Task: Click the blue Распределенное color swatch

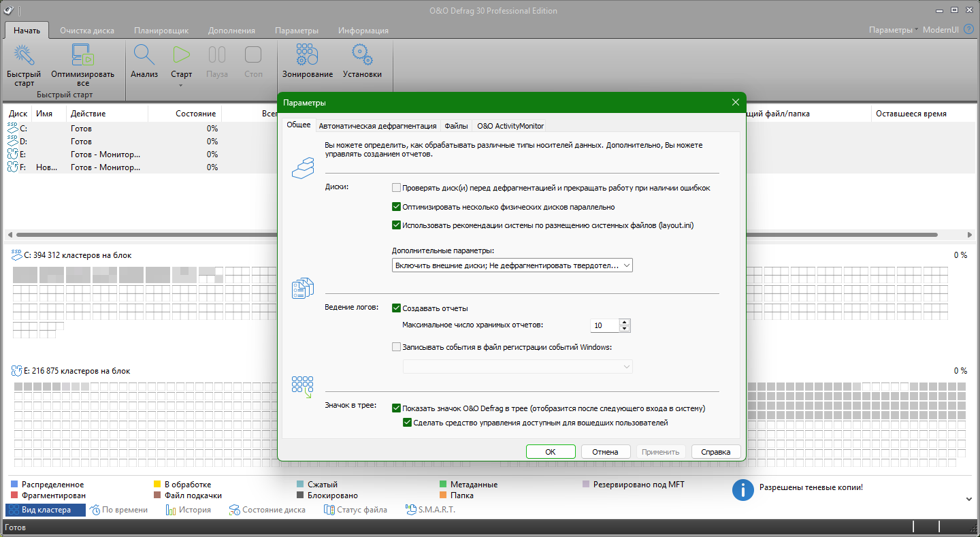Action: pos(14,485)
